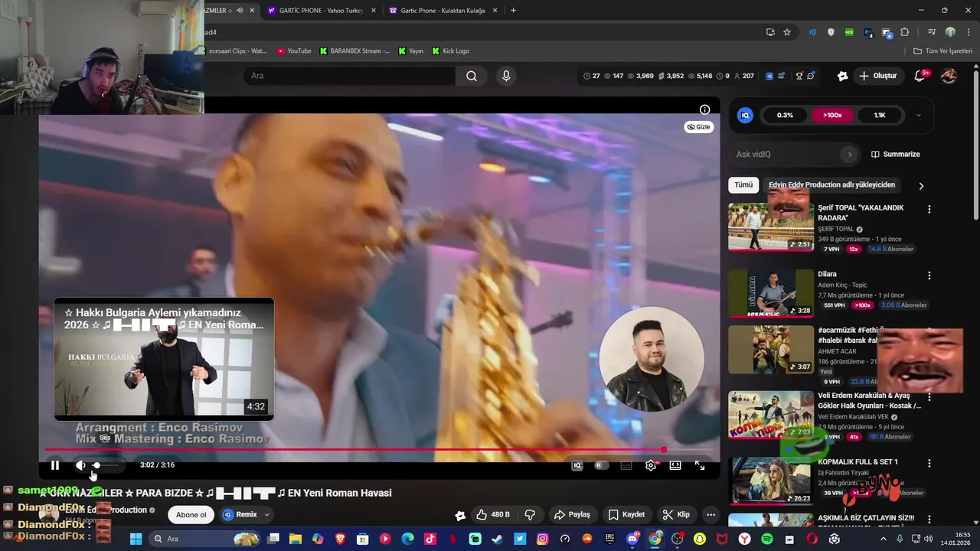
Task: Open YouTube notifications bell
Action: coord(920,76)
